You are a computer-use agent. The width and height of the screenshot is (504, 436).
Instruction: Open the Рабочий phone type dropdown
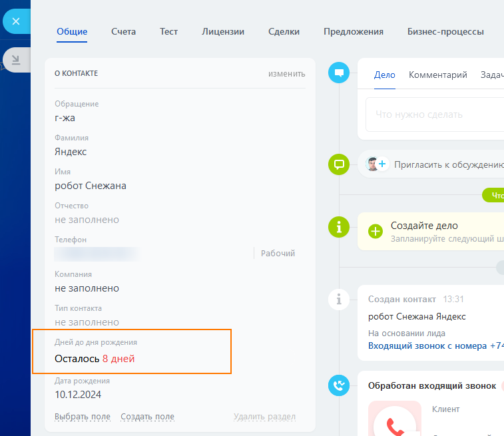(278, 254)
